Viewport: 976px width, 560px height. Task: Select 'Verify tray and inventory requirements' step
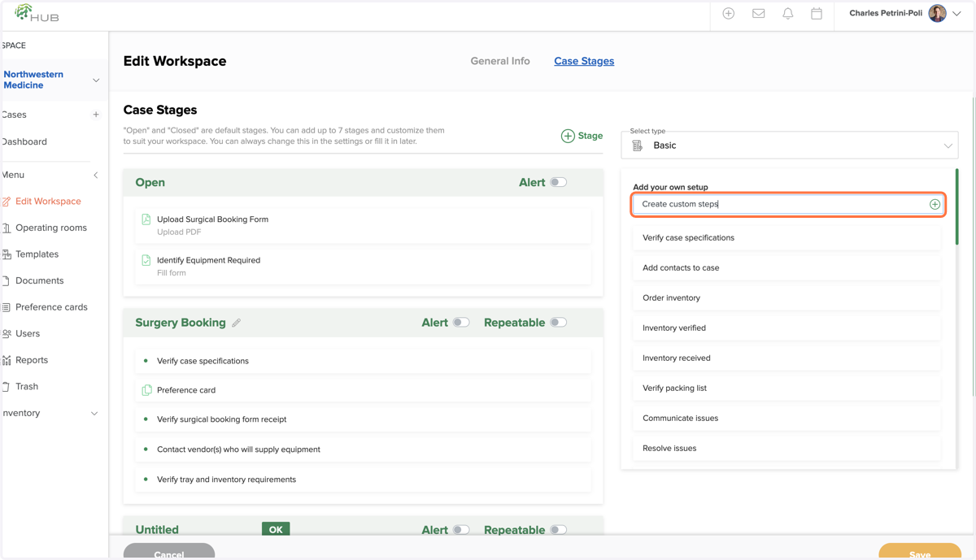[363, 480]
